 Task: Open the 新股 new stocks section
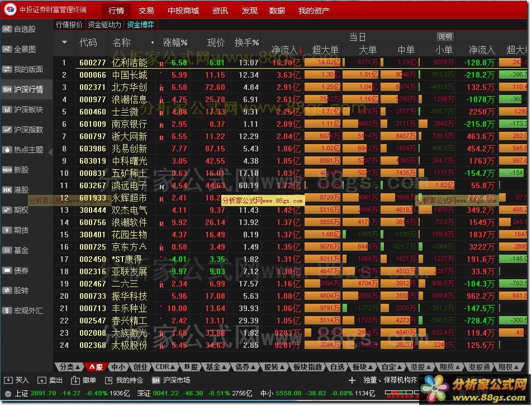tap(16, 170)
